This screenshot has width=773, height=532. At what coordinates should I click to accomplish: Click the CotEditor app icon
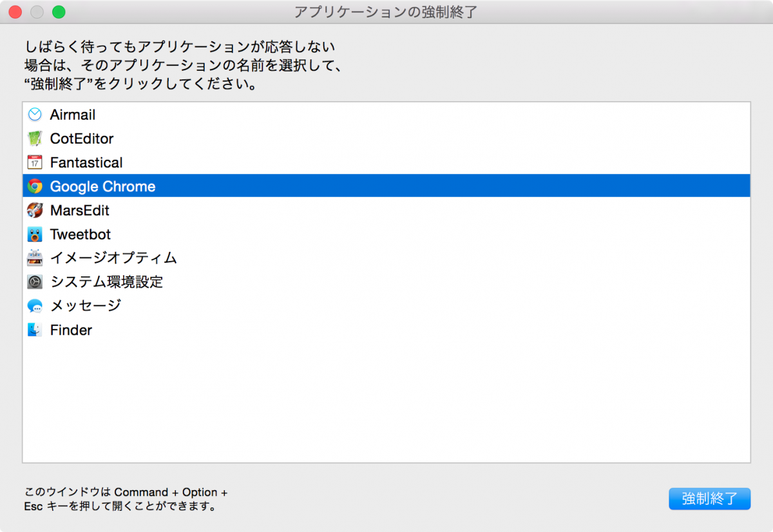click(x=35, y=138)
